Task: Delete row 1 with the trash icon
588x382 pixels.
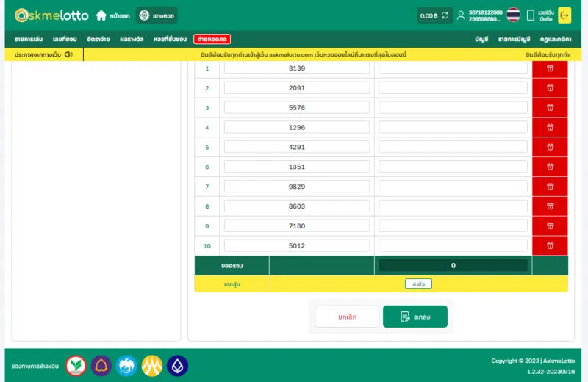Action: 550,68
